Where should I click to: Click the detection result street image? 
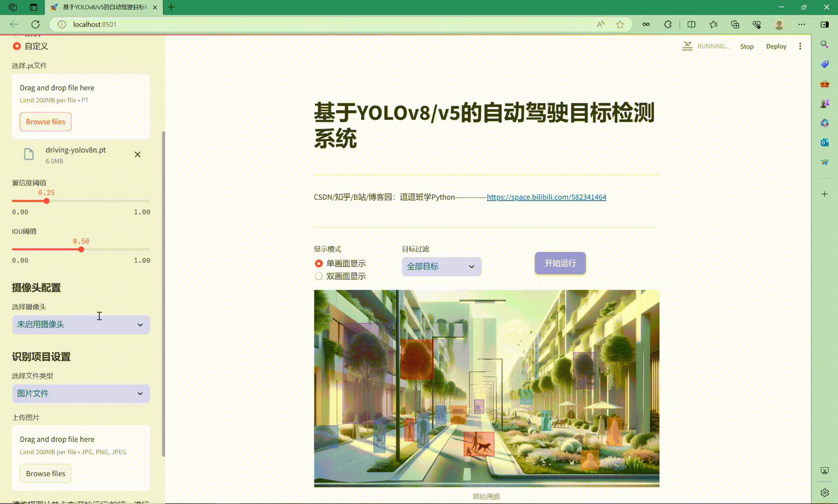click(x=487, y=388)
